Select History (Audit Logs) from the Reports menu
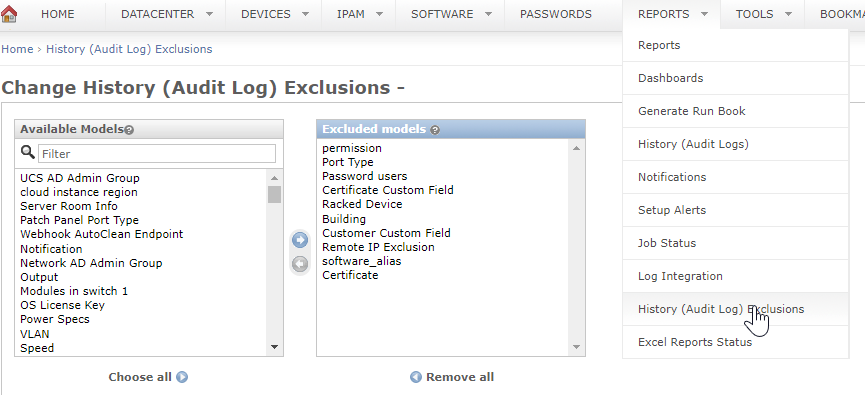This screenshot has width=865, height=395. pyautogui.click(x=693, y=144)
